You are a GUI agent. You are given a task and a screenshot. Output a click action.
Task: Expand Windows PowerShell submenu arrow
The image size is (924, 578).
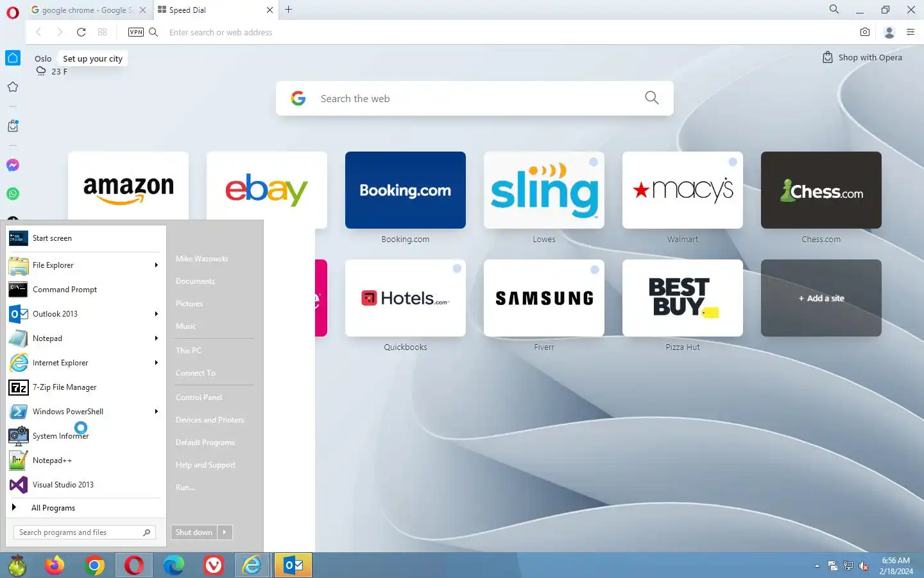[156, 412]
